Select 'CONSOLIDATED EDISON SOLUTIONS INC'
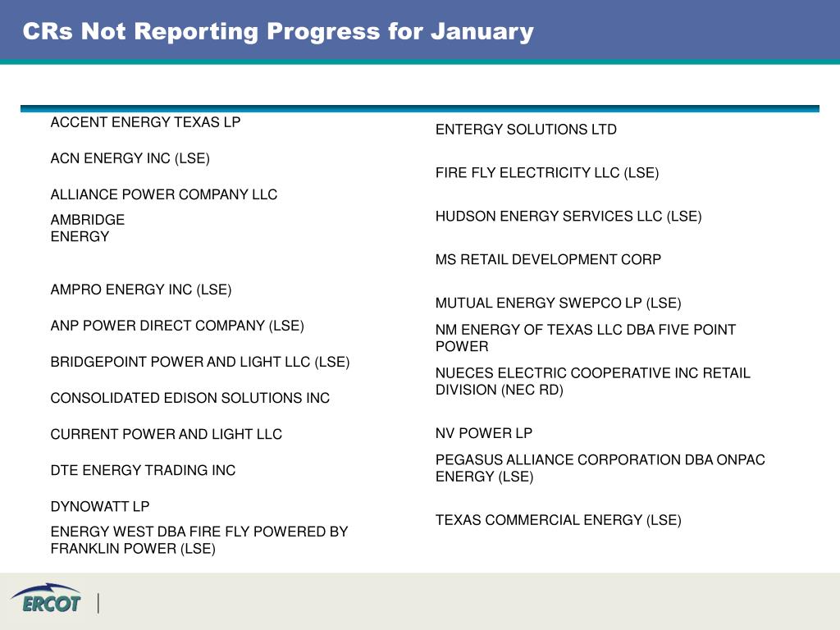The width and height of the screenshot is (840, 630). (190, 398)
